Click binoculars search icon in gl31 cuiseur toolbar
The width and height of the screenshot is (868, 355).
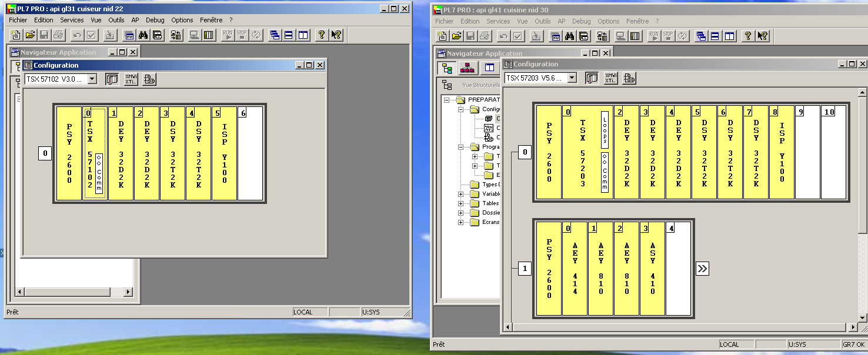click(143, 35)
